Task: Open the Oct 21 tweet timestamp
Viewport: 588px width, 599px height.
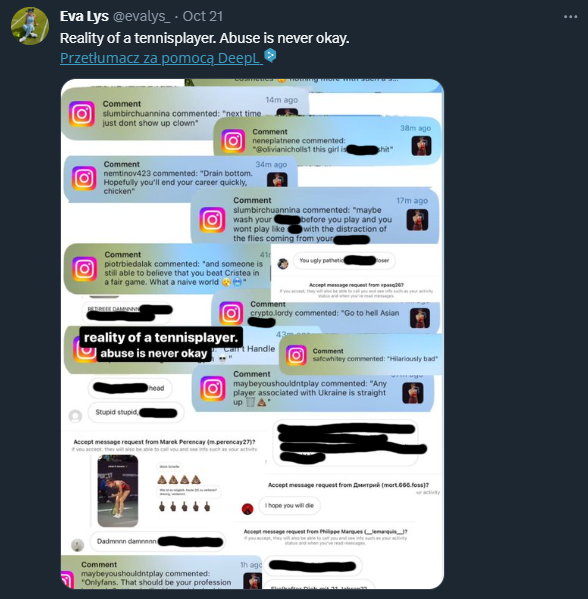Action: click(x=202, y=16)
